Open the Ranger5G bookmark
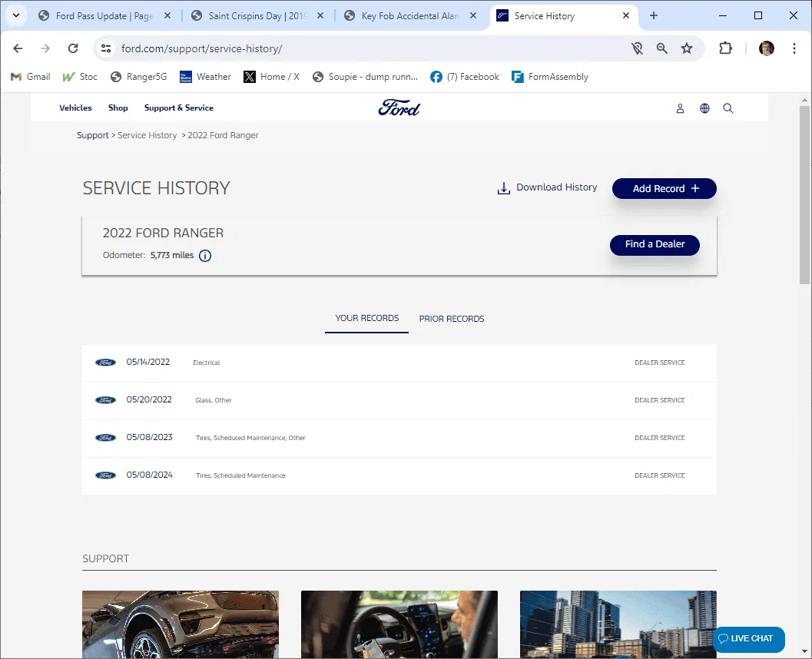 (138, 77)
